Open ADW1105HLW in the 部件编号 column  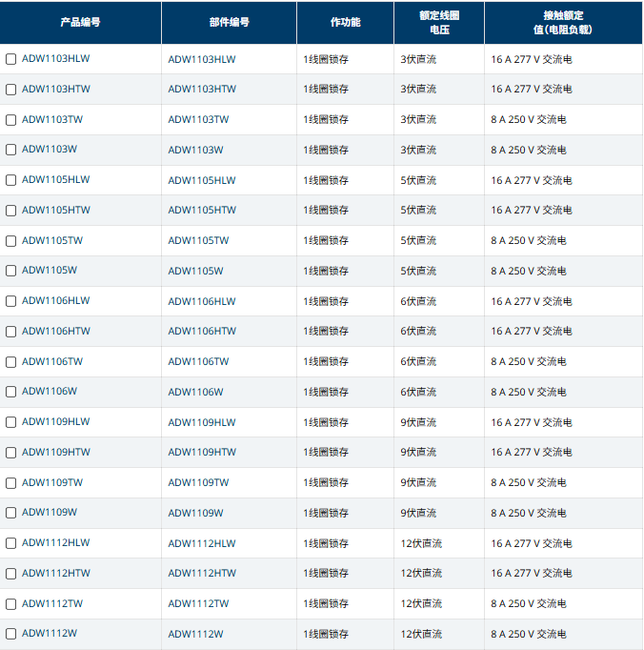[x=202, y=180]
